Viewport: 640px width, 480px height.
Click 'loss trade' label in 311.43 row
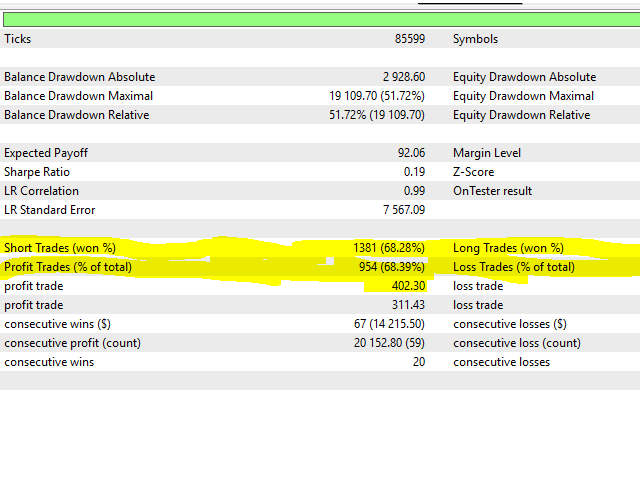pyautogui.click(x=478, y=305)
